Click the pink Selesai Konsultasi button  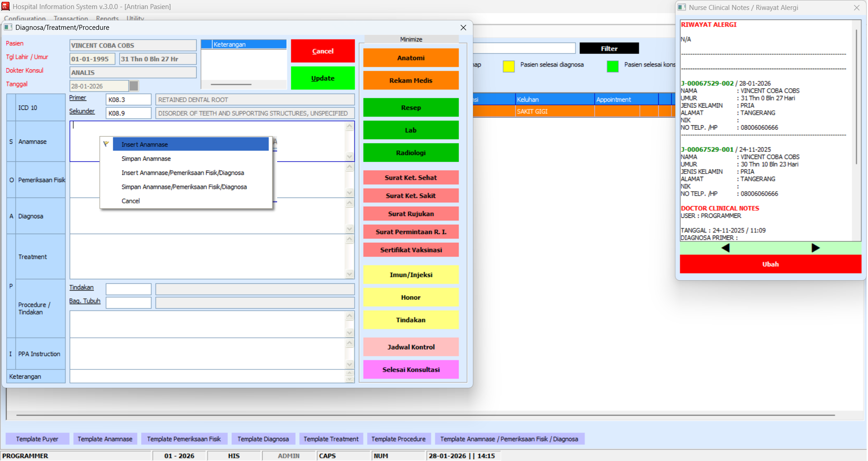pos(410,370)
